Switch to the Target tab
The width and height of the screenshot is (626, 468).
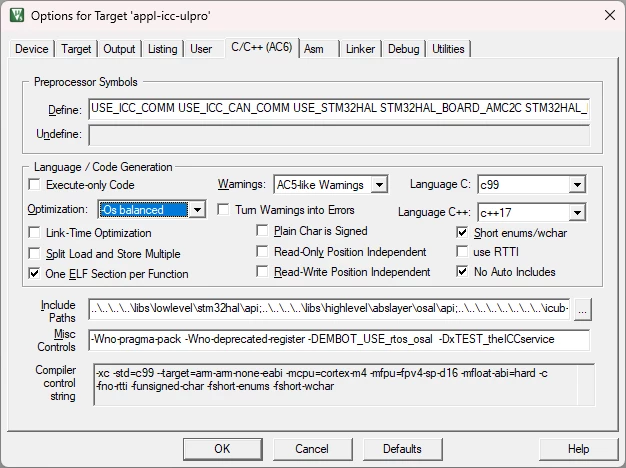76,49
